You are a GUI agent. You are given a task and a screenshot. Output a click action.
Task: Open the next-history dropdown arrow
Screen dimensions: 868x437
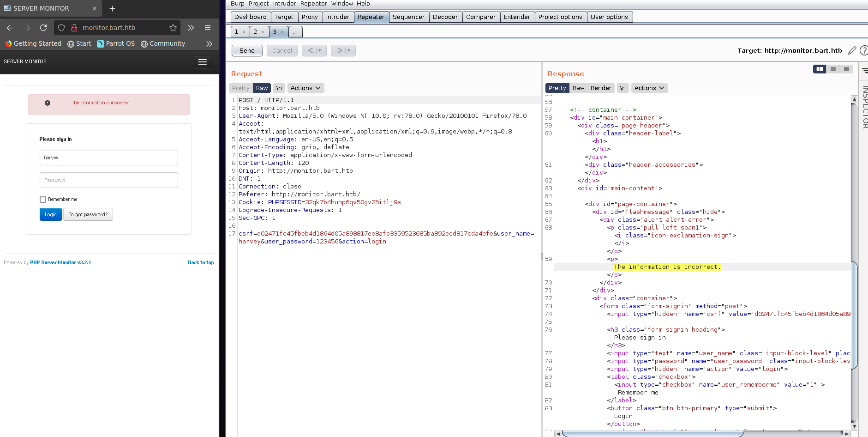349,51
